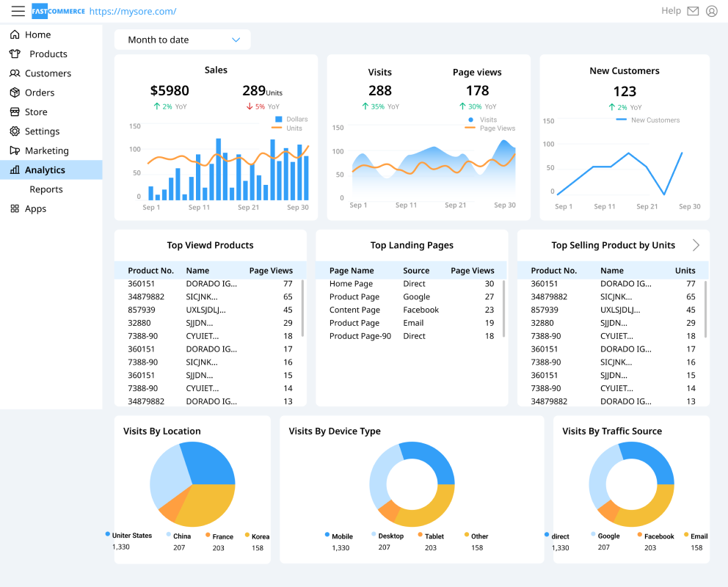This screenshot has width=728, height=587.
Task: Click the Home house icon
Action: pyautogui.click(x=15, y=34)
